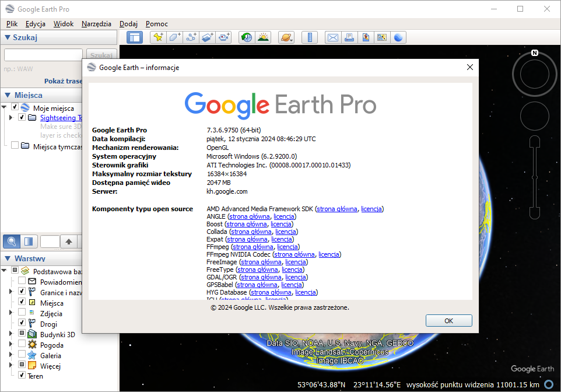This screenshot has height=392, width=561.
Task: Click the move joystick circle control
Action: (535, 116)
